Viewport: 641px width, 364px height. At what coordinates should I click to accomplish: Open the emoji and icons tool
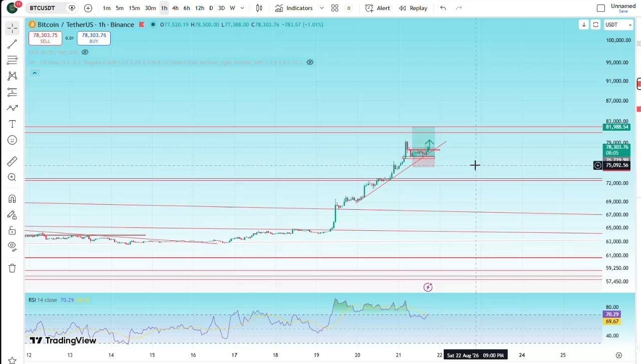coord(13,140)
